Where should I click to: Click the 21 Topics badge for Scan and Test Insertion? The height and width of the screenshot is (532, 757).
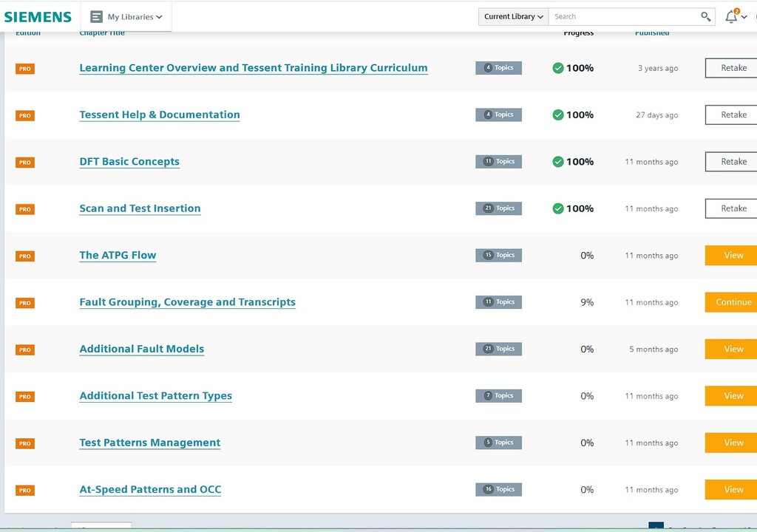coord(498,208)
